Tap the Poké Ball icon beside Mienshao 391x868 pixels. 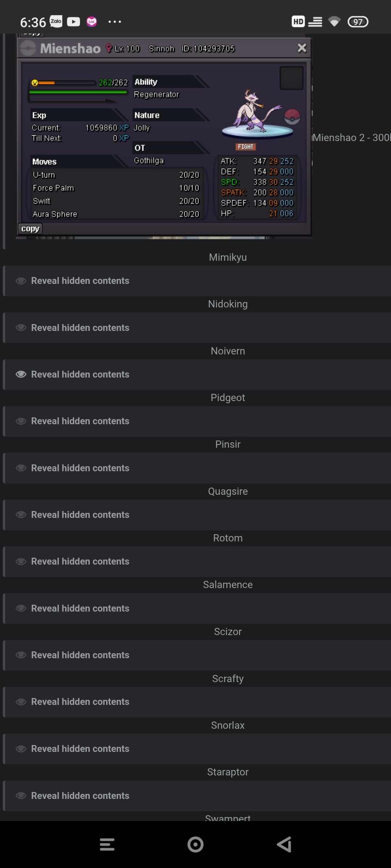click(x=292, y=116)
